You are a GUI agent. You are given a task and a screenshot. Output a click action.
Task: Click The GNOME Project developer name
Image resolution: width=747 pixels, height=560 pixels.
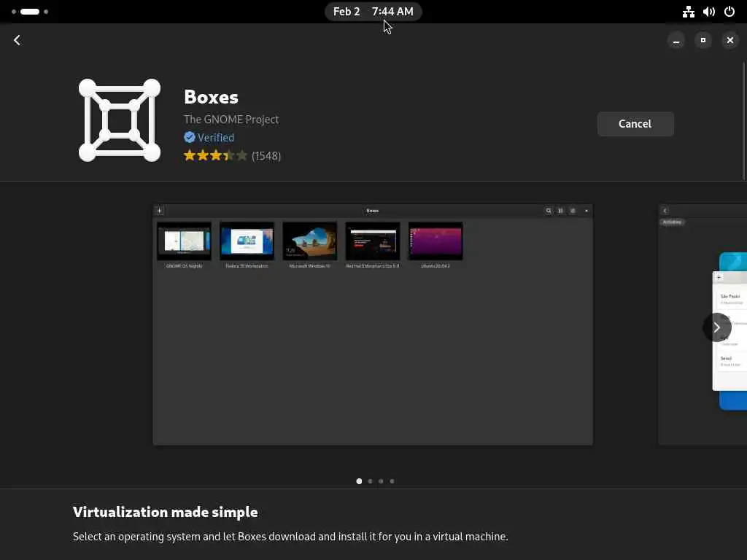click(231, 119)
